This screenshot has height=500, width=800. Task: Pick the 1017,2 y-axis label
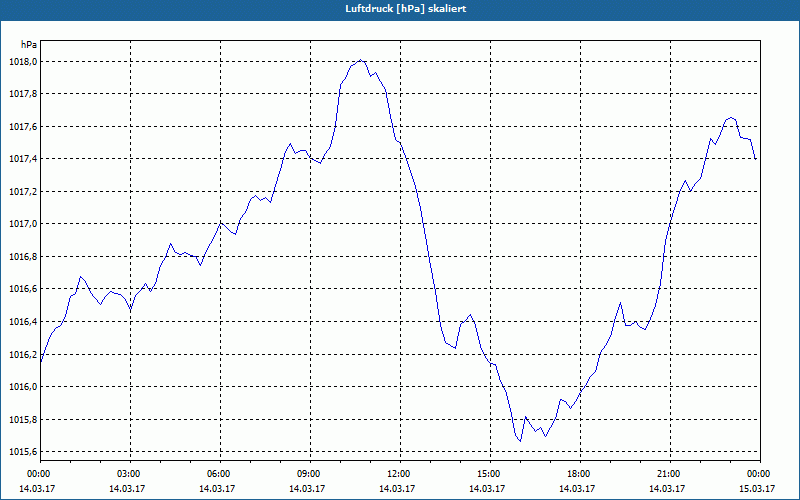click(x=23, y=192)
